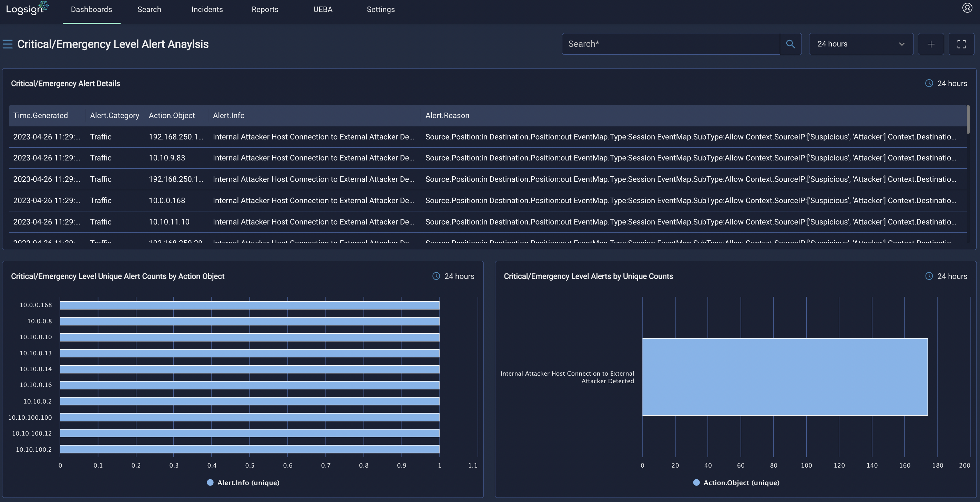
Task: Click the 10.10.0.16 bar in chart
Action: [249, 385]
